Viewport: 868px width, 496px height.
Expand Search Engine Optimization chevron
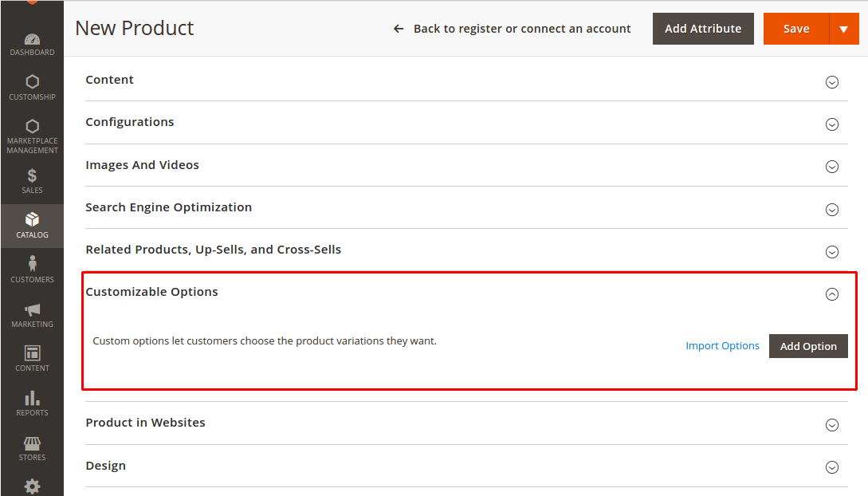tap(831, 209)
